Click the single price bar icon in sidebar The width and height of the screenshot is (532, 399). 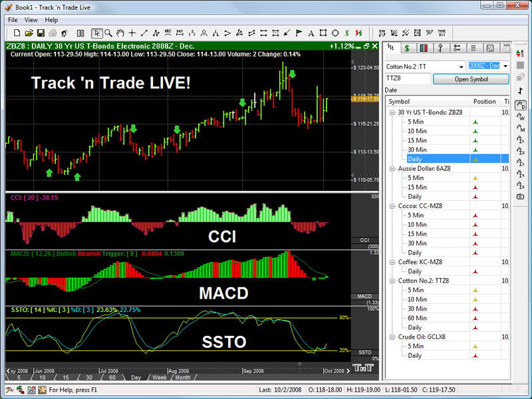pos(520,90)
